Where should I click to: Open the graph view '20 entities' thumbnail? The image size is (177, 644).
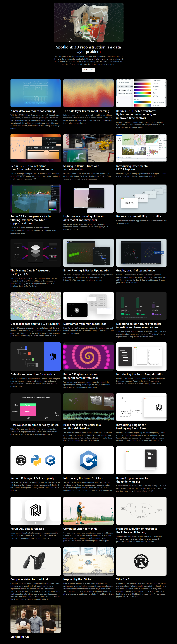coord(141,252)
